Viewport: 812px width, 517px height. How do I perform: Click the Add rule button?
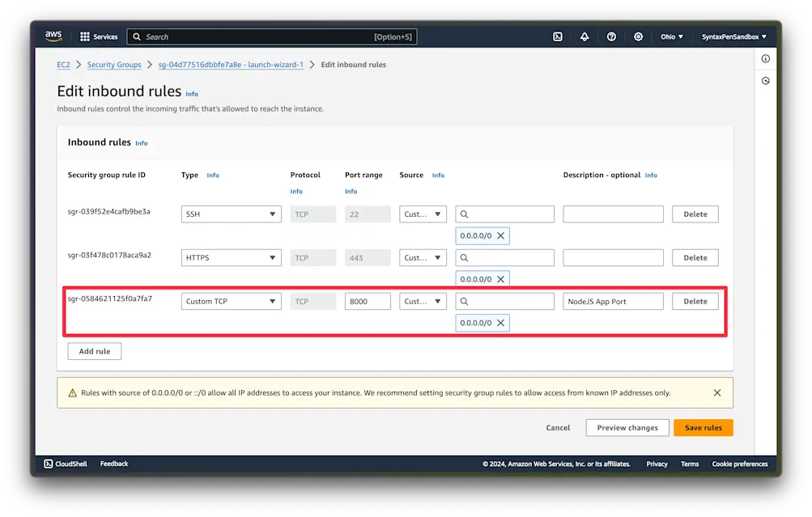94,351
